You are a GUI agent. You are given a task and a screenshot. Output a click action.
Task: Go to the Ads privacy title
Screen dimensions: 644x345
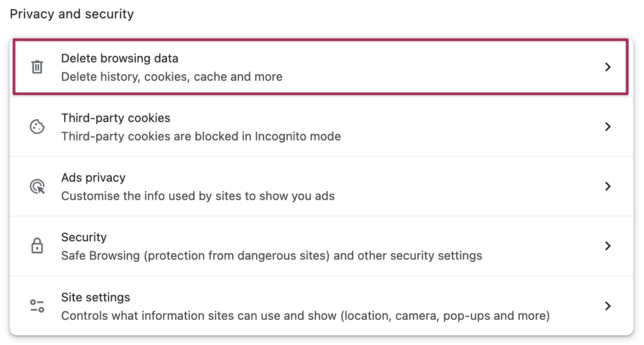[x=93, y=178]
